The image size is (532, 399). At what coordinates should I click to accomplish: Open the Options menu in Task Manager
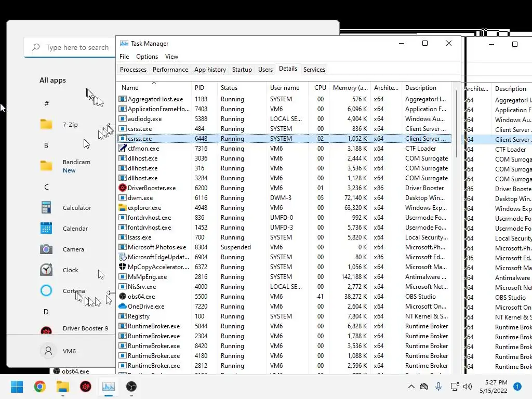click(147, 56)
